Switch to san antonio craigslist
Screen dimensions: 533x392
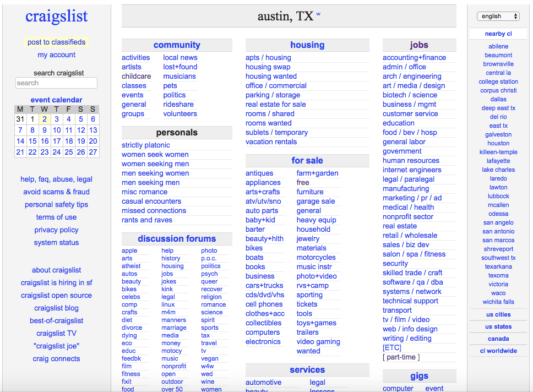[498, 231]
